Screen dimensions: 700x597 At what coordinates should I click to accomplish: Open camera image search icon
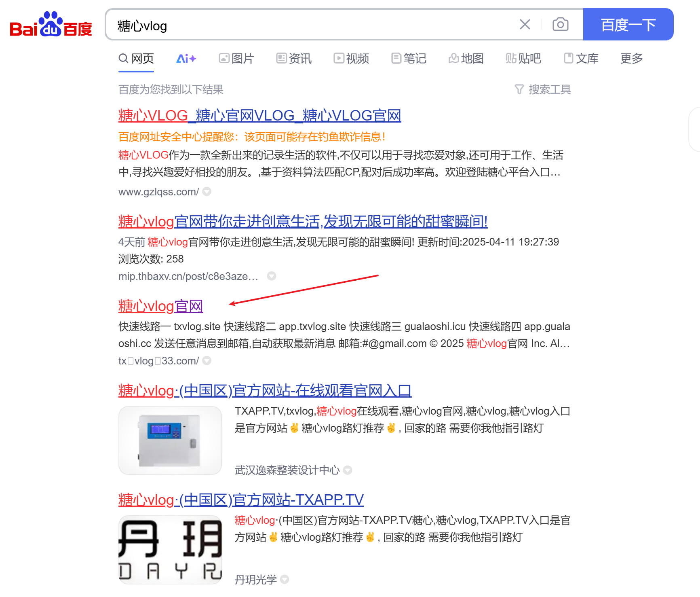click(x=560, y=25)
